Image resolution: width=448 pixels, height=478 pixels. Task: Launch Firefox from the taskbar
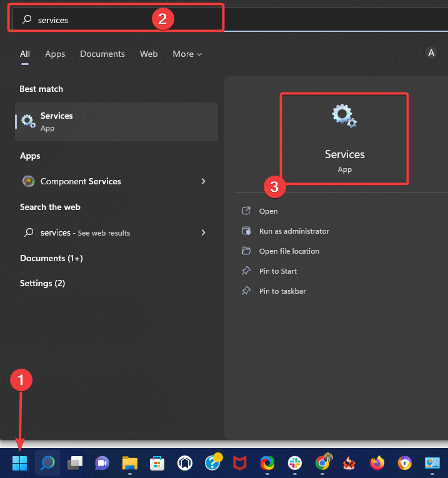tap(377, 463)
